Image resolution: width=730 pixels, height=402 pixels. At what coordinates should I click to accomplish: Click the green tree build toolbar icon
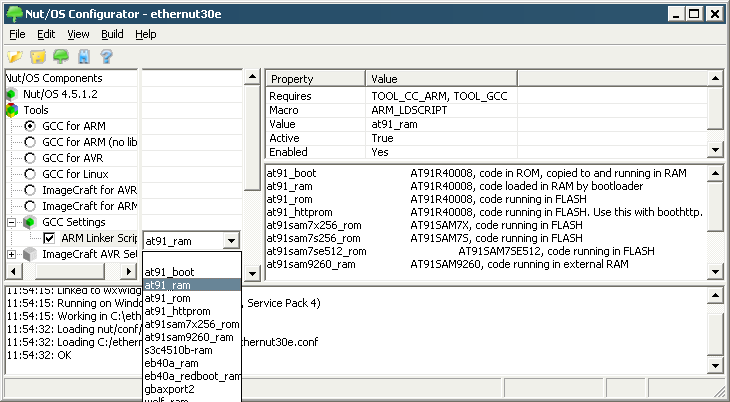[x=61, y=56]
